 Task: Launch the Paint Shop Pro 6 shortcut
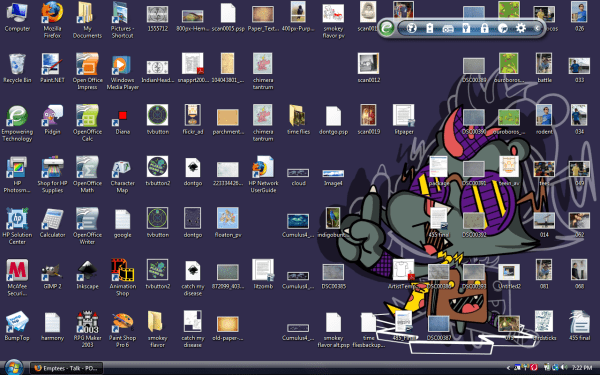122,329
